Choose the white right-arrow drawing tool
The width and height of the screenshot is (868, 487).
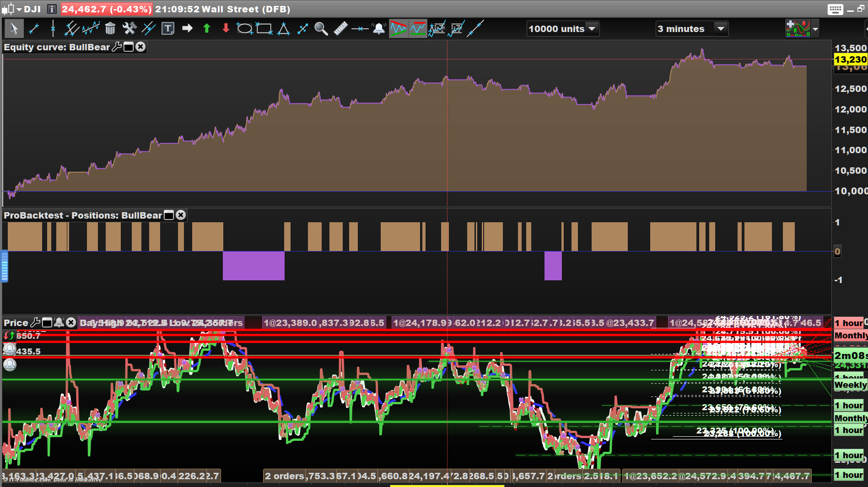(x=187, y=29)
